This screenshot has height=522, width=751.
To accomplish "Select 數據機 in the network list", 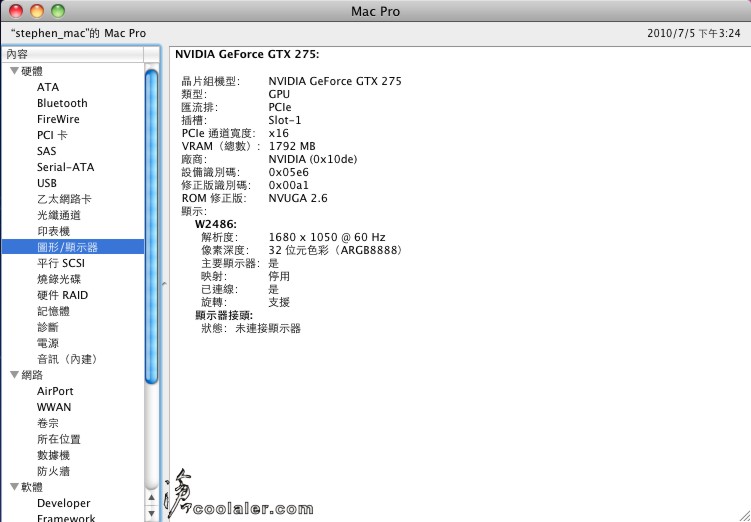I will point(53,455).
